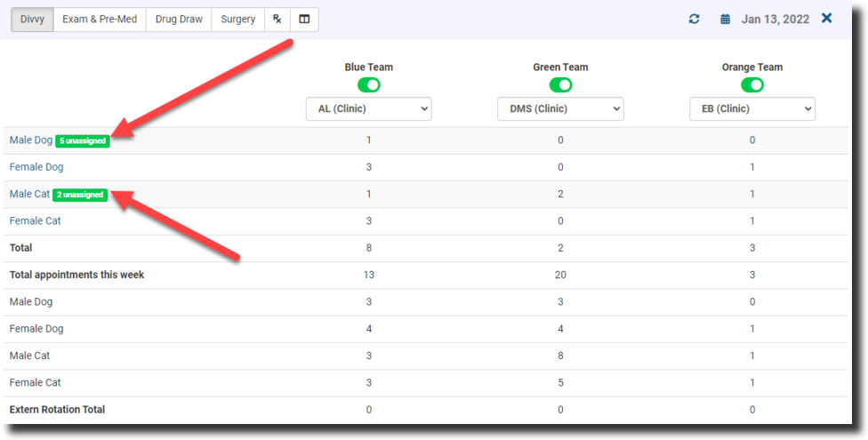Click the X icon beside the date
The width and height of the screenshot is (868, 440).
tap(826, 18)
